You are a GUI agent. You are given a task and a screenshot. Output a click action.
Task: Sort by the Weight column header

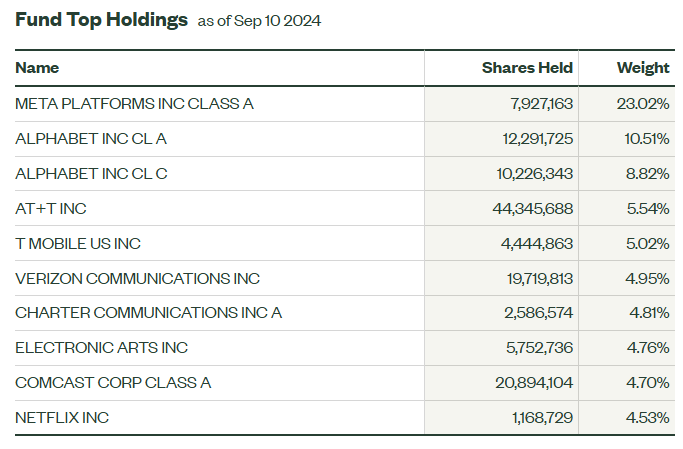click(643, 68)
